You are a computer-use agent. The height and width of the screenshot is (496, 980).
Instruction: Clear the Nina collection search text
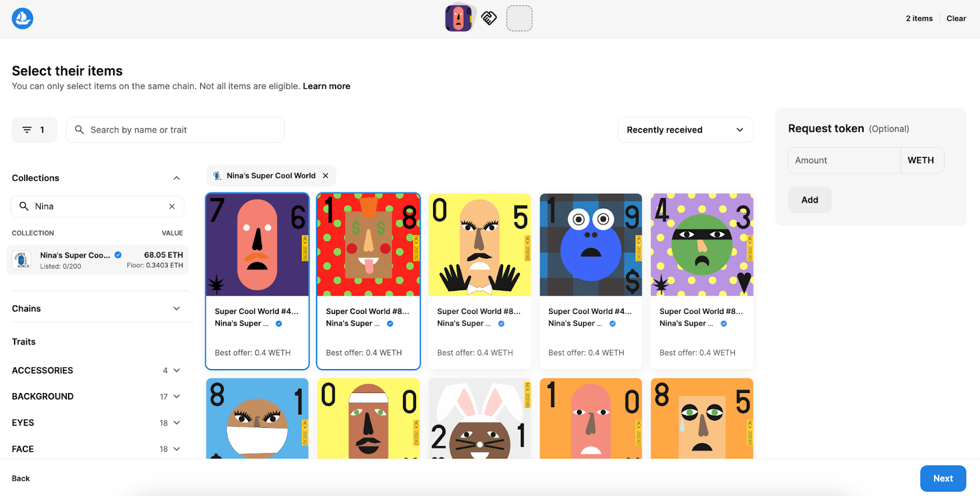(172, 207)
